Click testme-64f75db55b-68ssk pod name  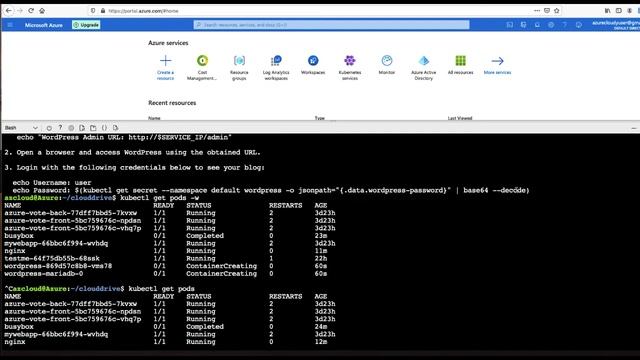pos(52,258)
